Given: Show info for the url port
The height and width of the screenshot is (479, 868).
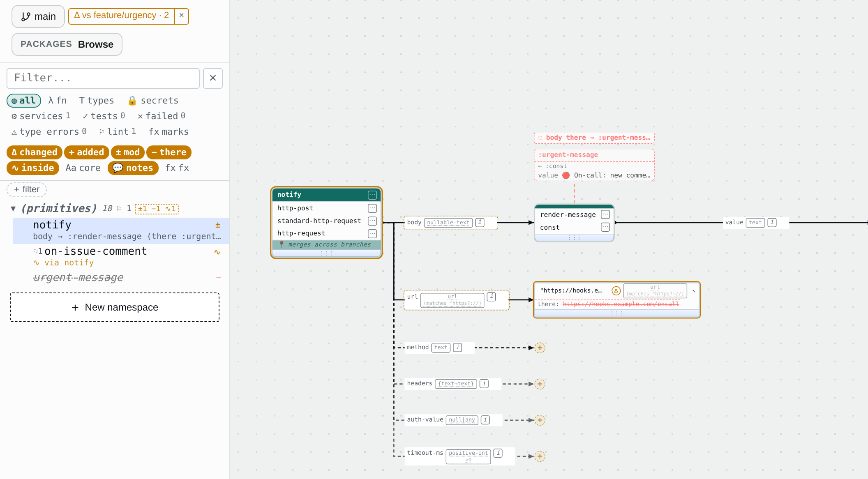Looking at the screenshot, I should [x=492, y=296].
